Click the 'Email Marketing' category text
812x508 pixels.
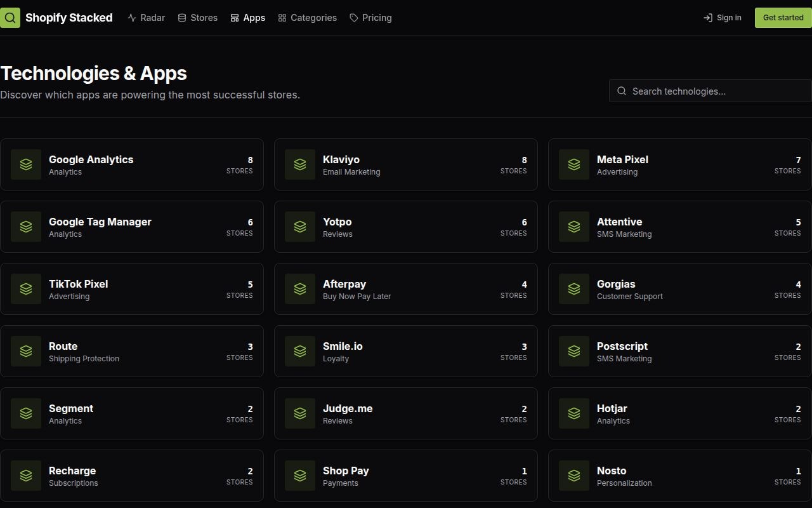pyautogui.click(x=351, y=172)
